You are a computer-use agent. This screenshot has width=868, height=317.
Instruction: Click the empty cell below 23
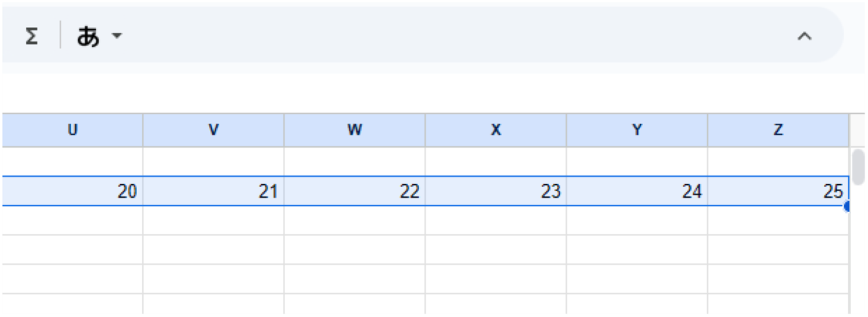tap(496, 221)
